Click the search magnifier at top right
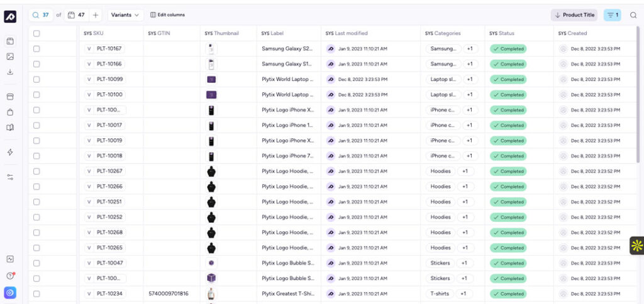 tap(633, 15)
